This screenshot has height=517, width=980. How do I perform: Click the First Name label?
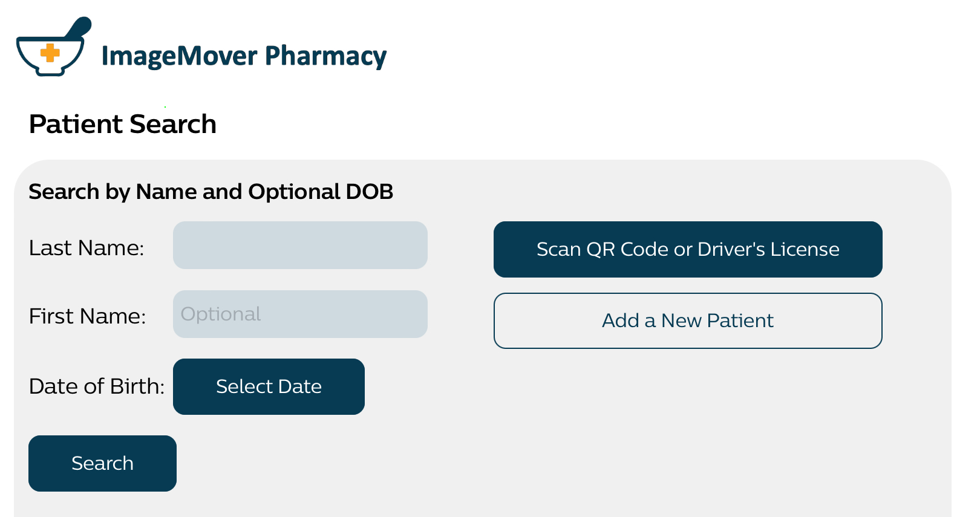87,316
